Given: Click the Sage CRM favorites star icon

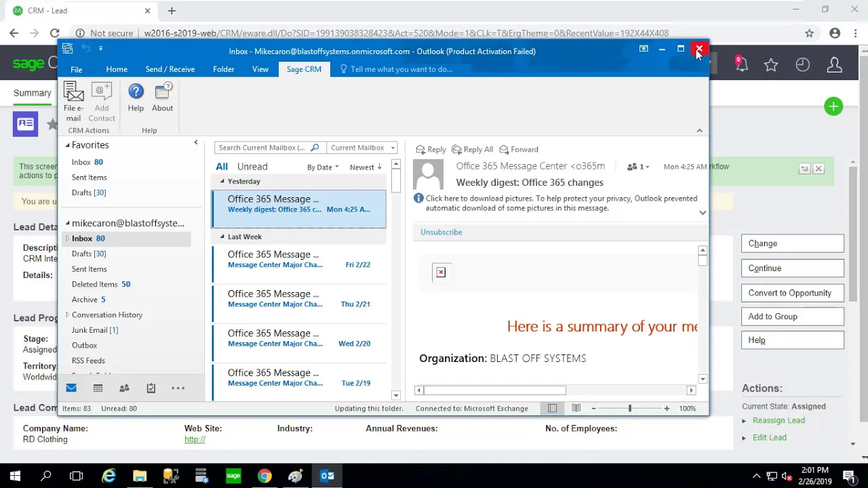Looking at the screenshot, I should (x=771, y=65).
